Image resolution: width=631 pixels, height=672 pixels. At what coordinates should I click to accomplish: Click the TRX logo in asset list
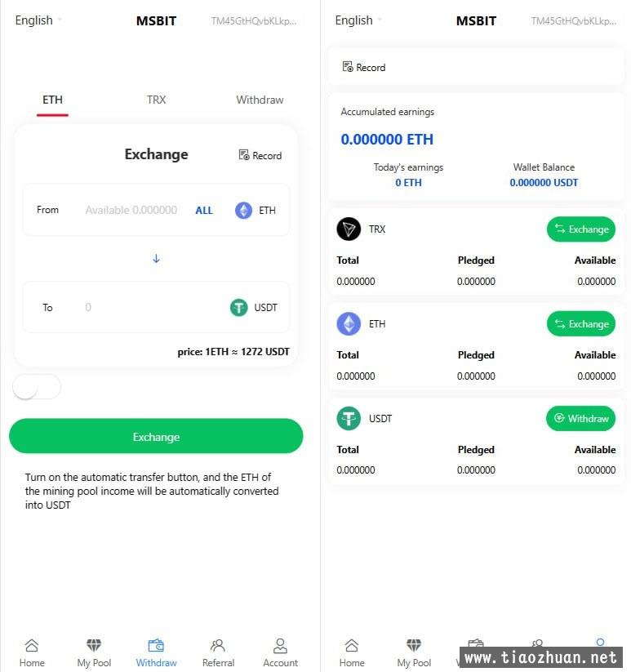[x=349, y=229]
